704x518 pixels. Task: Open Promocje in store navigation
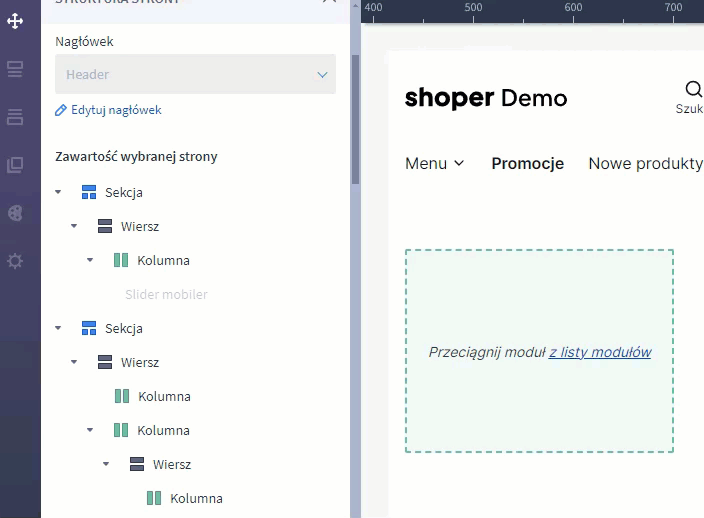click(x=528, y=163)
